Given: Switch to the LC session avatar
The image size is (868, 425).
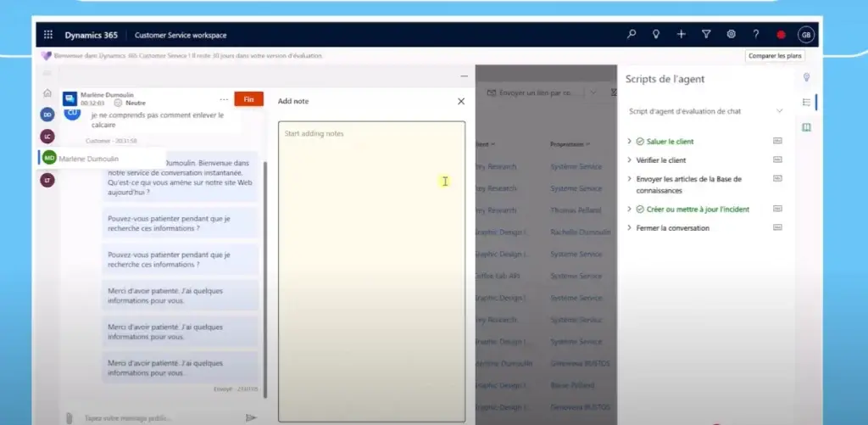Looking at the screenshot, I should point(47,137).
